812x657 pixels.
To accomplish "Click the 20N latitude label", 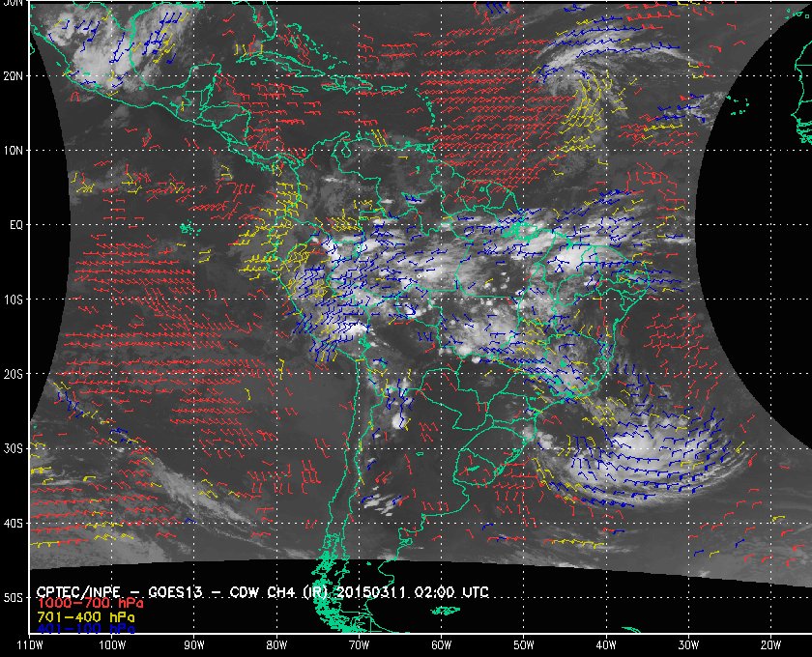I will pos(14,75).
